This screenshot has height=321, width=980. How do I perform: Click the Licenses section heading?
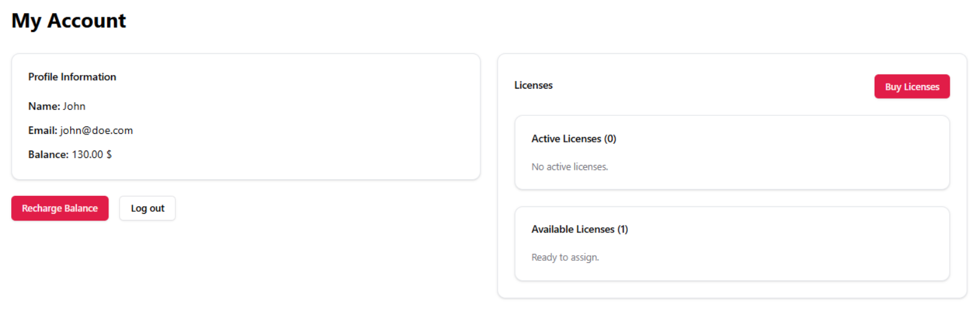point(533,86)
